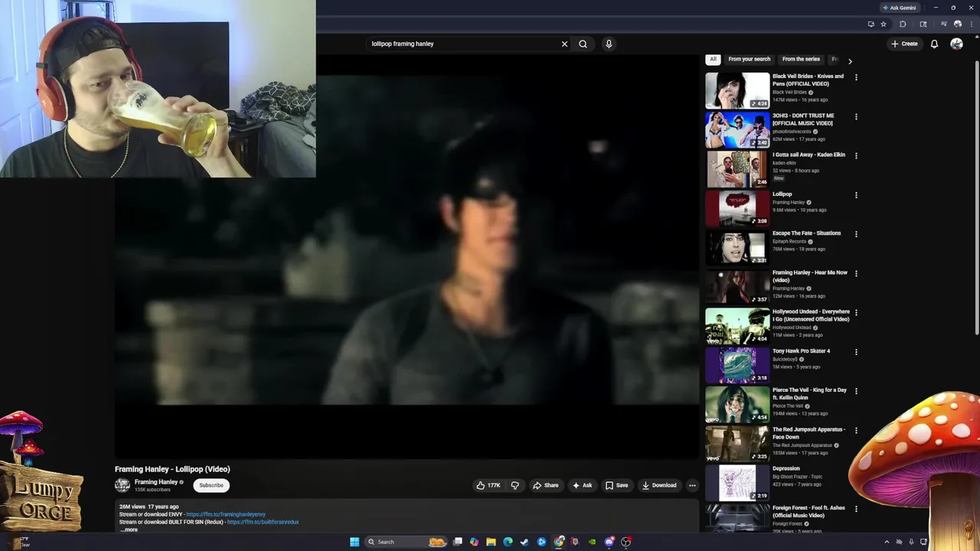Click the install app icon in address bar

871,24
